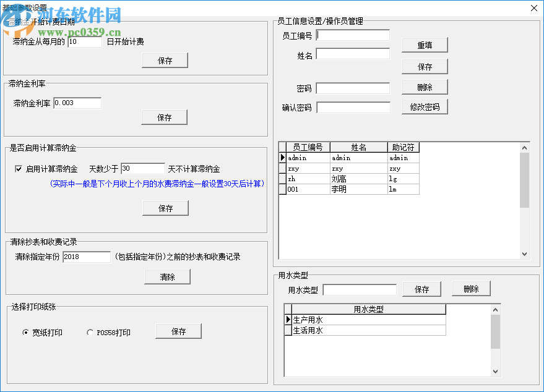Save the late fee start date setting
Screen dimensions: 544x392
165,60
